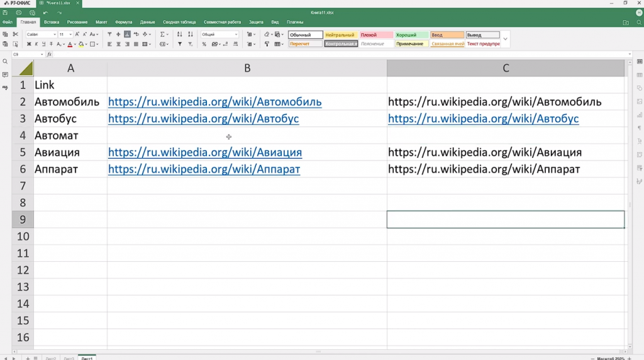Toggle underline formatting (Ч)
This screenshot has width=644, height=360.
tap(43, 44)
